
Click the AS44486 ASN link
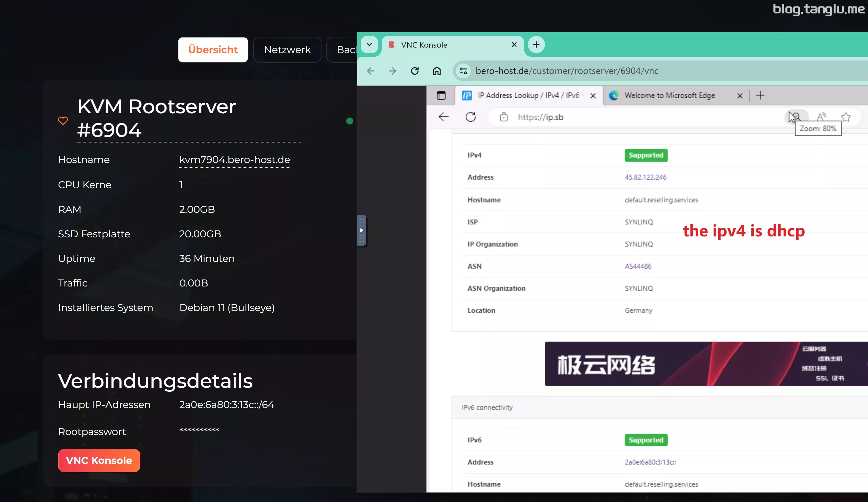638,266
